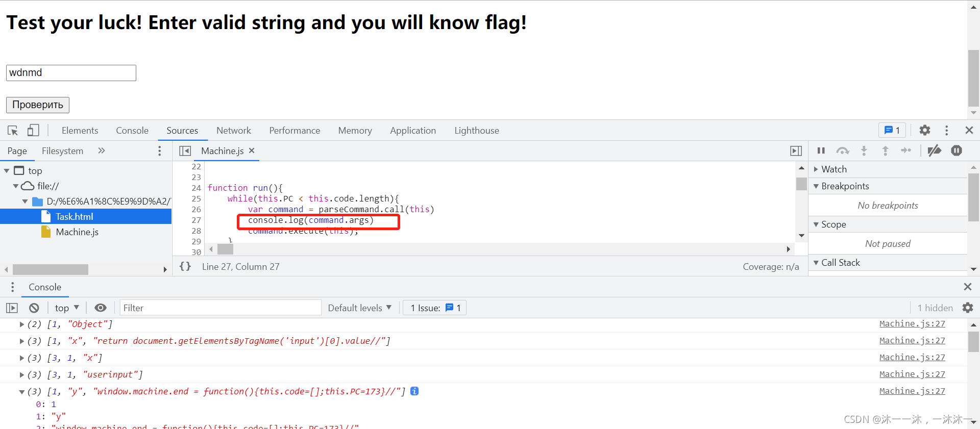Switch to the Console tab in main toolbar
The height and width of the screenshot is (429, 980).
click(132, 131)
